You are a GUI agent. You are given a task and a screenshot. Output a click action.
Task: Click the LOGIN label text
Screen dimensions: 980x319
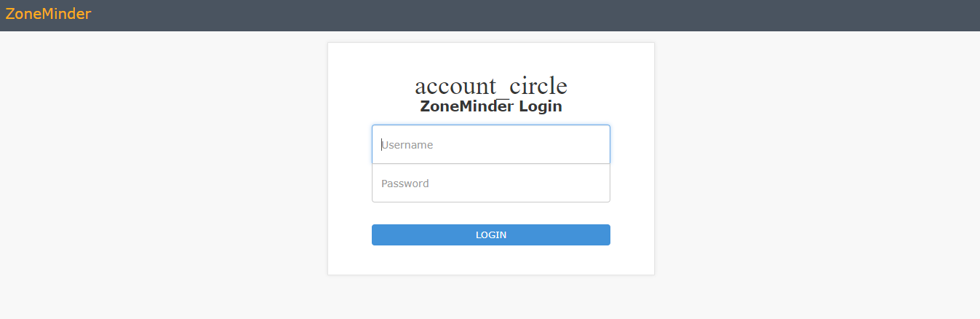(x=491, y=235)
